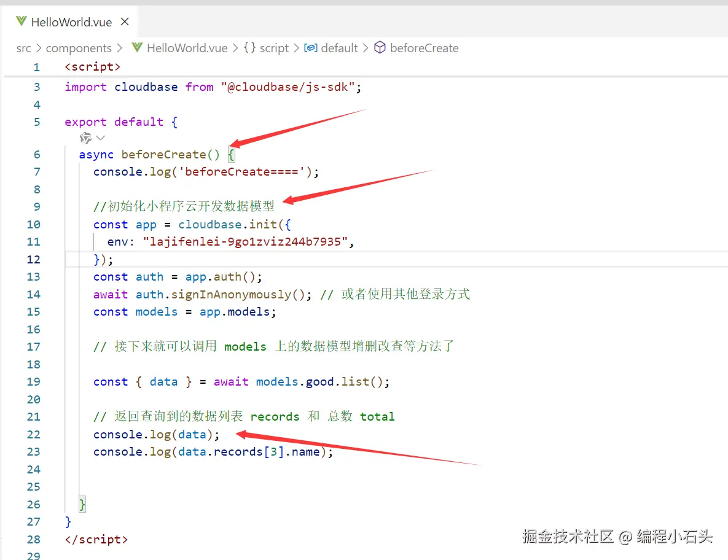This screenshot has width=728, height=560.
Task: Click the chevron after the components breadcrumb
Action: (120, 49)
